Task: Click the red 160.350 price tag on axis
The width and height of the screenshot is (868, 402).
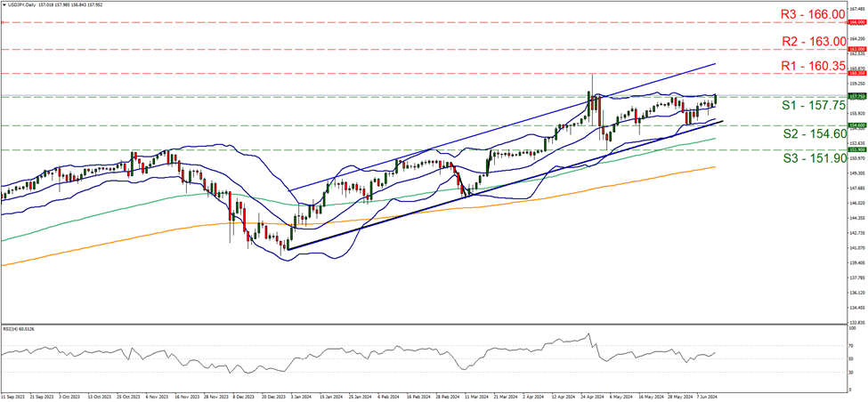Action: 855,73
